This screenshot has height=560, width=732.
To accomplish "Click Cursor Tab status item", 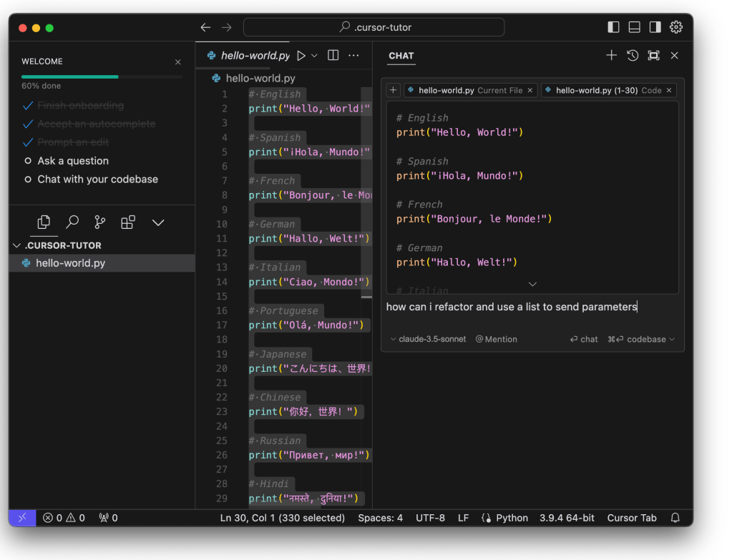I will [632, 518].
